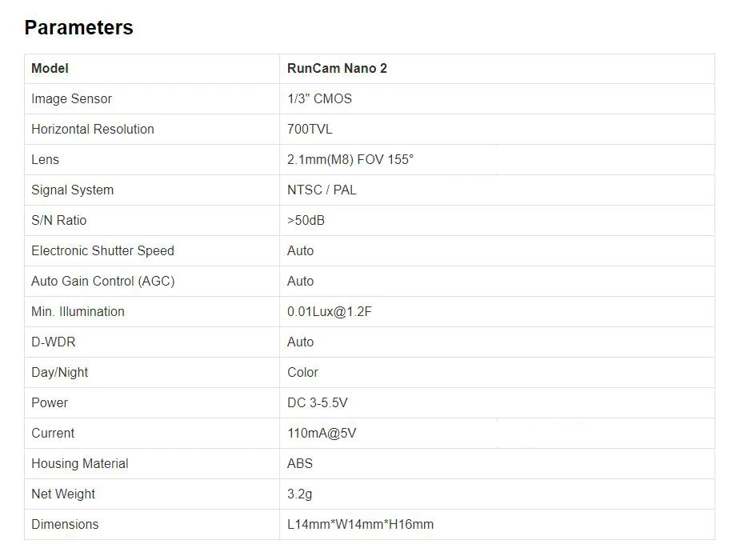Click the 'ABS' value

click(x=300, y=463)
